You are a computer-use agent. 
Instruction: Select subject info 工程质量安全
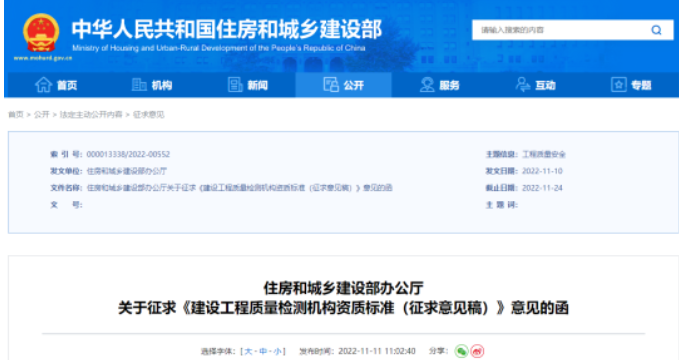544,154
